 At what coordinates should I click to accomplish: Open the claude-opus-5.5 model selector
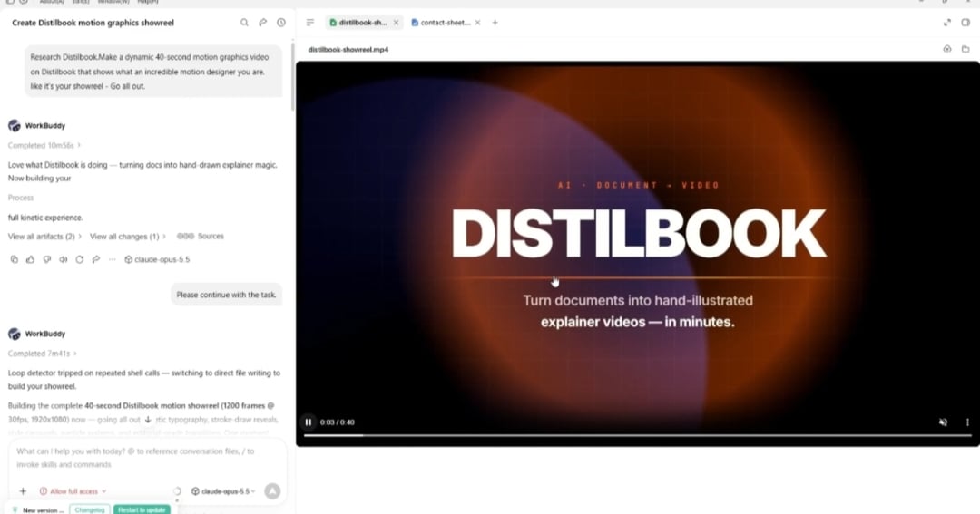(223, 491)
